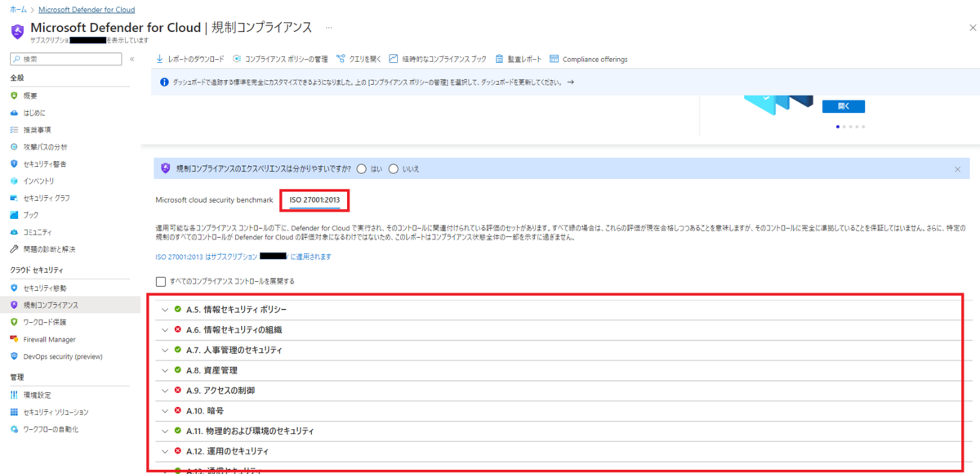Expand A.12. 運用のセキュリティ chevron
Screen dimensions: 980x474
[165, 451]
